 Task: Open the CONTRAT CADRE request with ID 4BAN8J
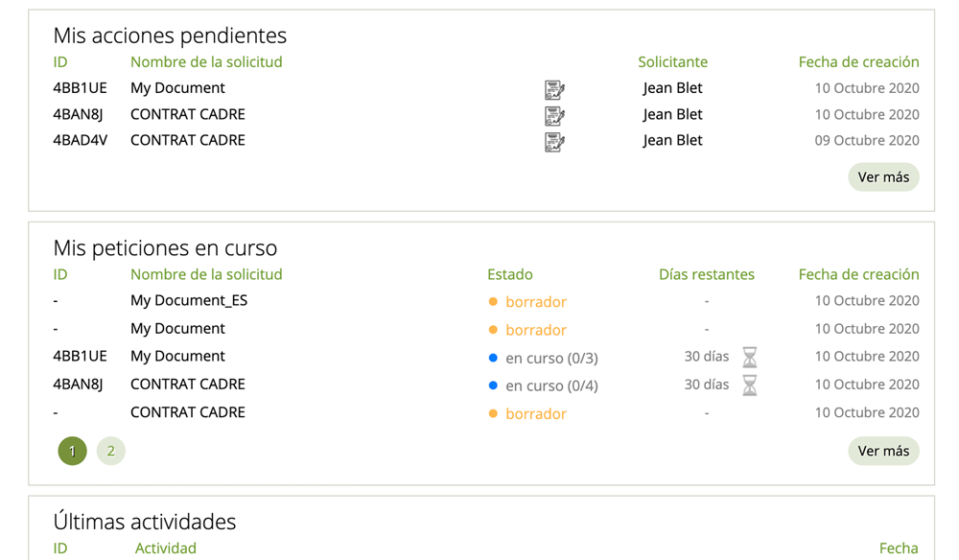(187, 114)
